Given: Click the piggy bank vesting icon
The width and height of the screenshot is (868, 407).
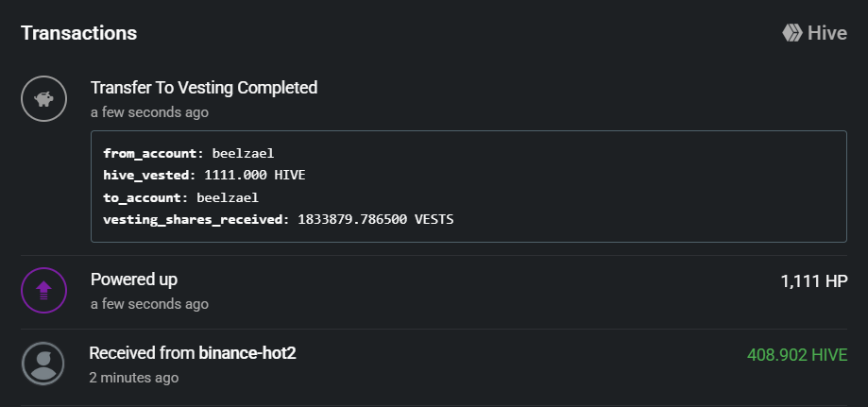Looking at the screenshot, I should (x=43, y=98).
